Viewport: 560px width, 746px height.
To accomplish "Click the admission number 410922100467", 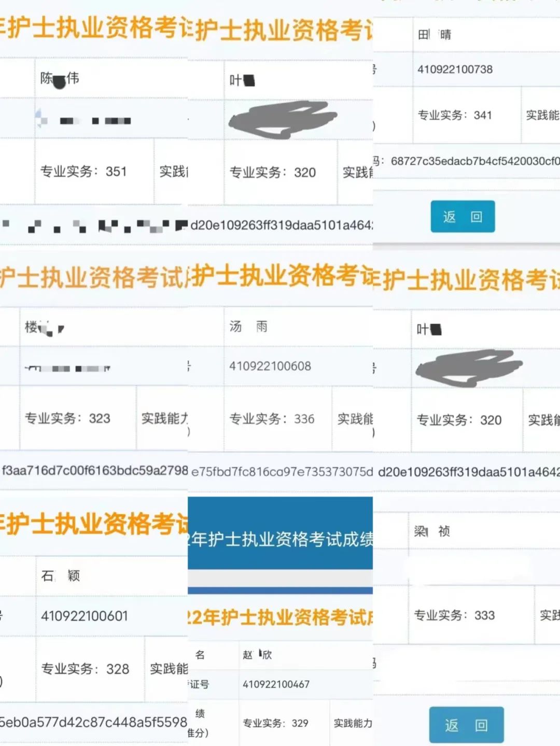I will coord(276,684).
